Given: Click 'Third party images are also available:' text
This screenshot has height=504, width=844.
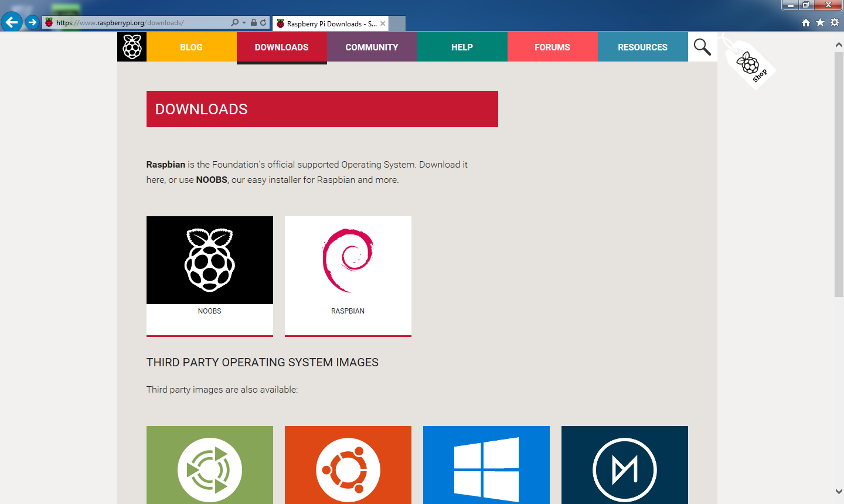Looking at the screenshot, I should point(222,389).
